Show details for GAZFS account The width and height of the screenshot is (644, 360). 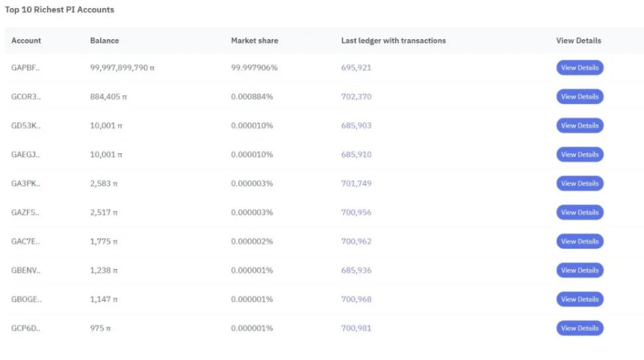(x=580, y=212)
